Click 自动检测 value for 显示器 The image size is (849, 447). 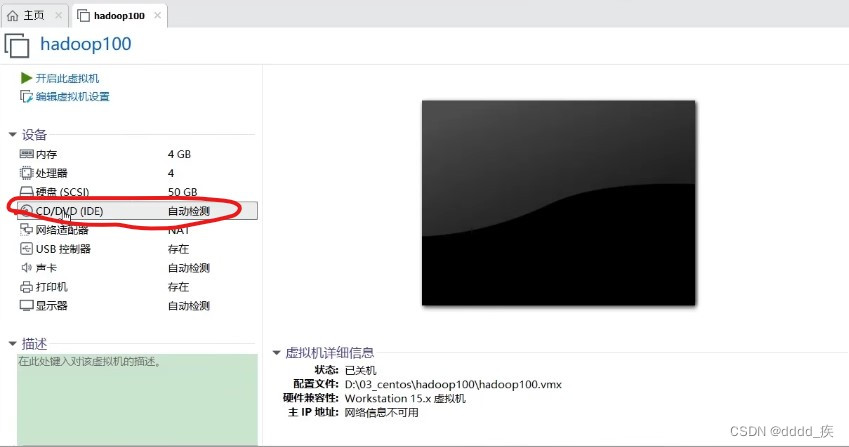click(x=188, y=306)
